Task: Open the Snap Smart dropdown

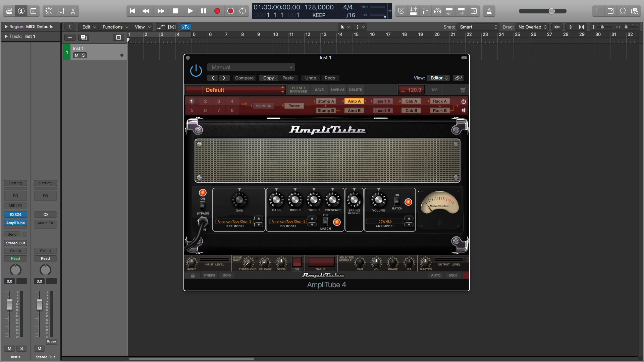Action: click(x=478, y=27)
